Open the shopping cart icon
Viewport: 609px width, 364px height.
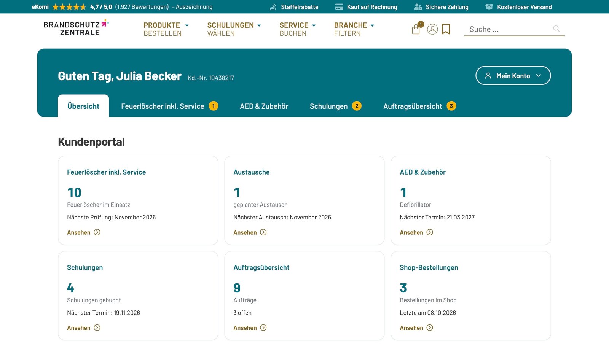(416, 29)
